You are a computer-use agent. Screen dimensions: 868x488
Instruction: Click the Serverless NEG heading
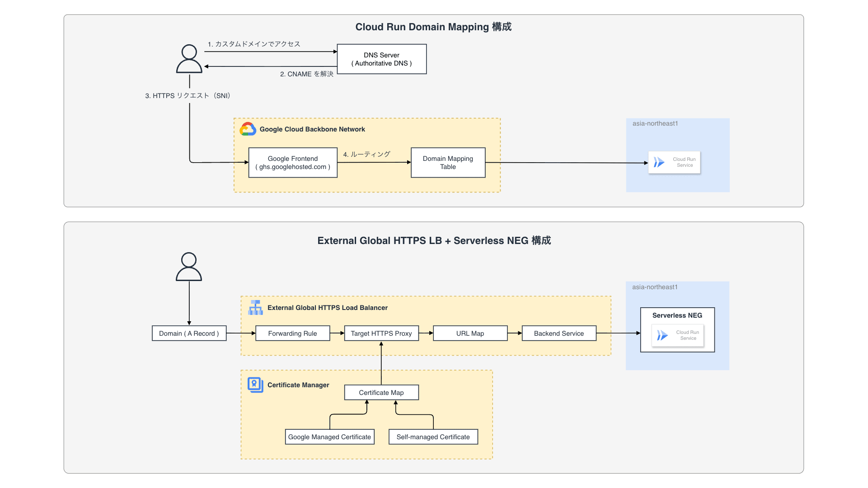[x=677, y=315]
